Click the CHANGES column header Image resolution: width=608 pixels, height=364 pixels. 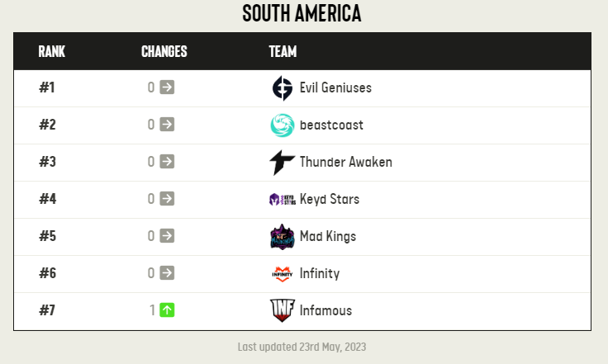pyautogui.click(x=164, y=51)
